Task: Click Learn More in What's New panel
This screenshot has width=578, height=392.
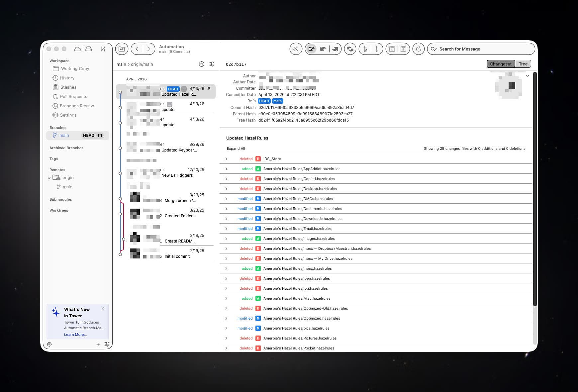Action: coord(75,335)
